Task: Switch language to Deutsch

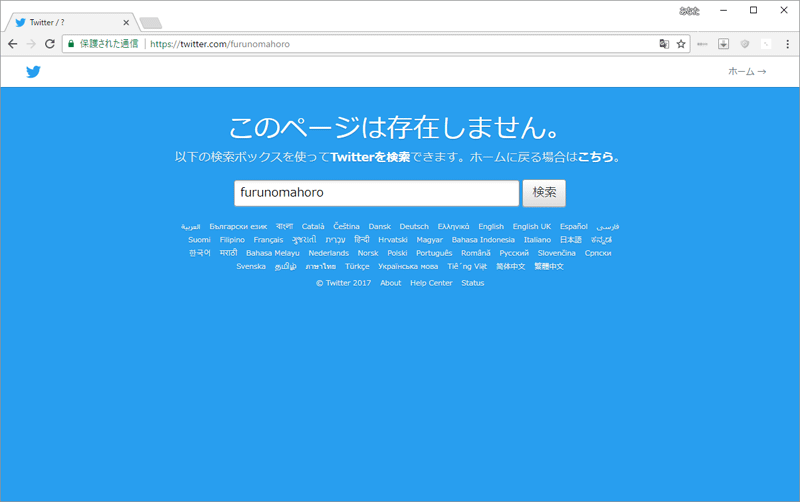Action: [414, 227]
